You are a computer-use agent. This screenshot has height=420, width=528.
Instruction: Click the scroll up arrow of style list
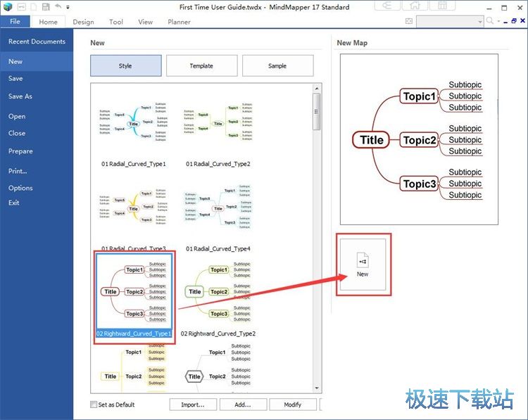pyautogui.click(x=317, y=88)
